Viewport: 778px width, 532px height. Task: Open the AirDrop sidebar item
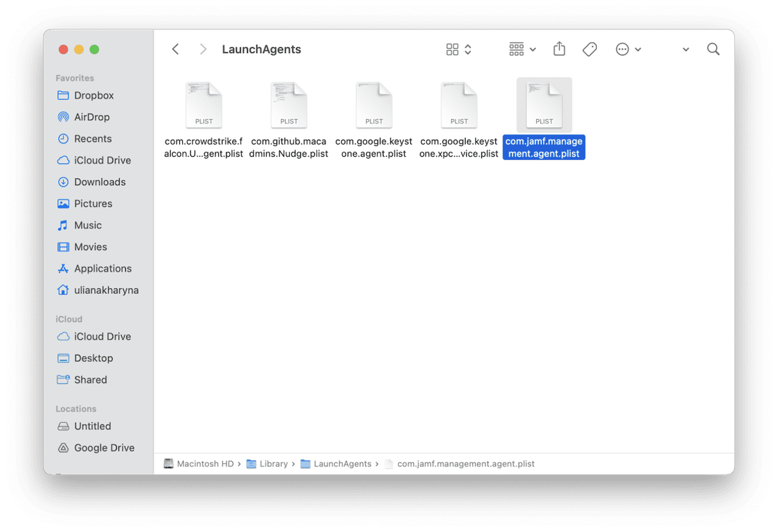(x=93, y=117)
